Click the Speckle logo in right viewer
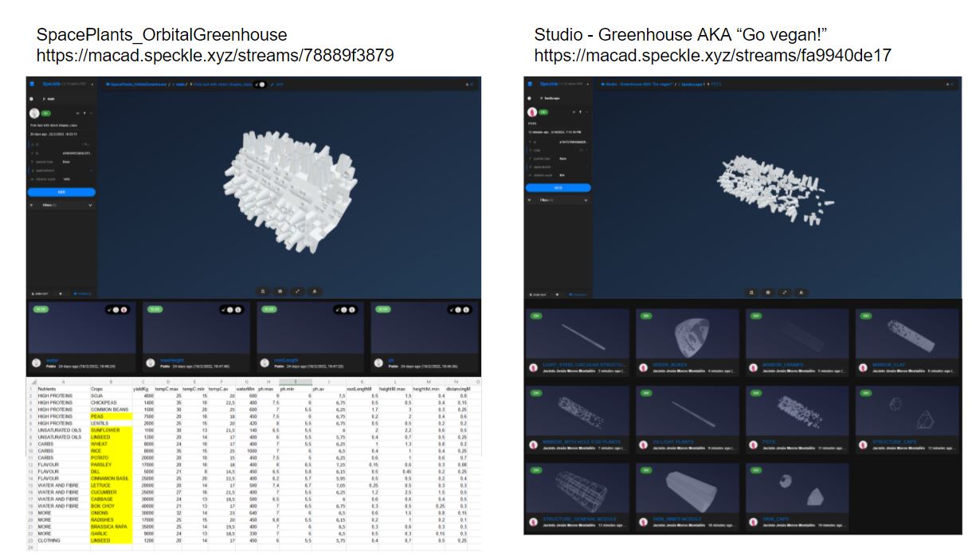Viewport: 980px width, 560px height. coord(530,84)
